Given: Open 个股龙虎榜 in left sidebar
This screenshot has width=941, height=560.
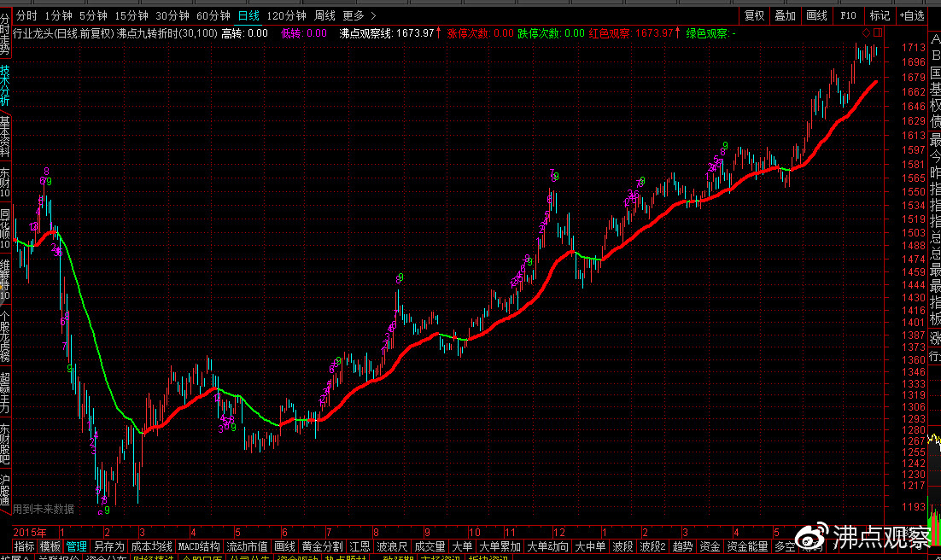Looking at the screenshot, I should tap(5, 336).
